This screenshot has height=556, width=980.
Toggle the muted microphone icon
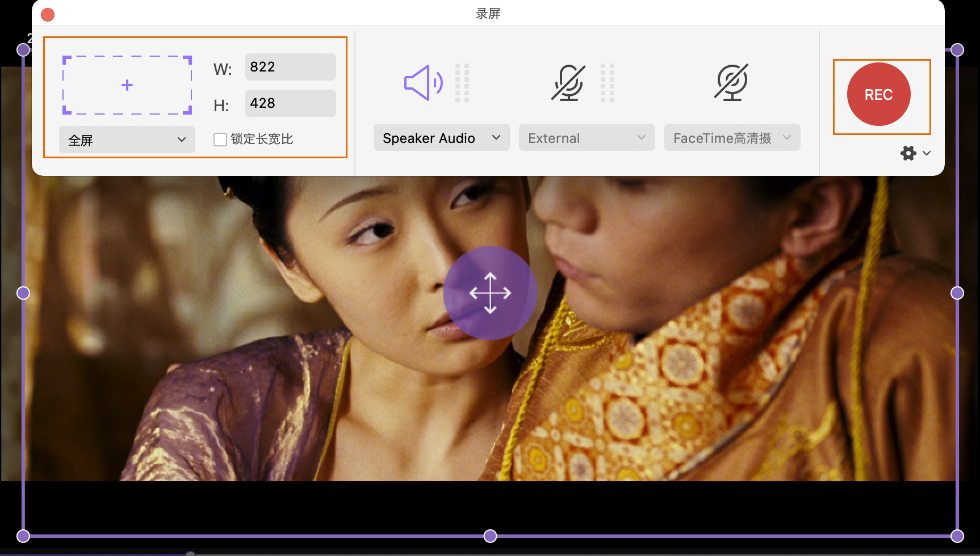pos(568,83)
